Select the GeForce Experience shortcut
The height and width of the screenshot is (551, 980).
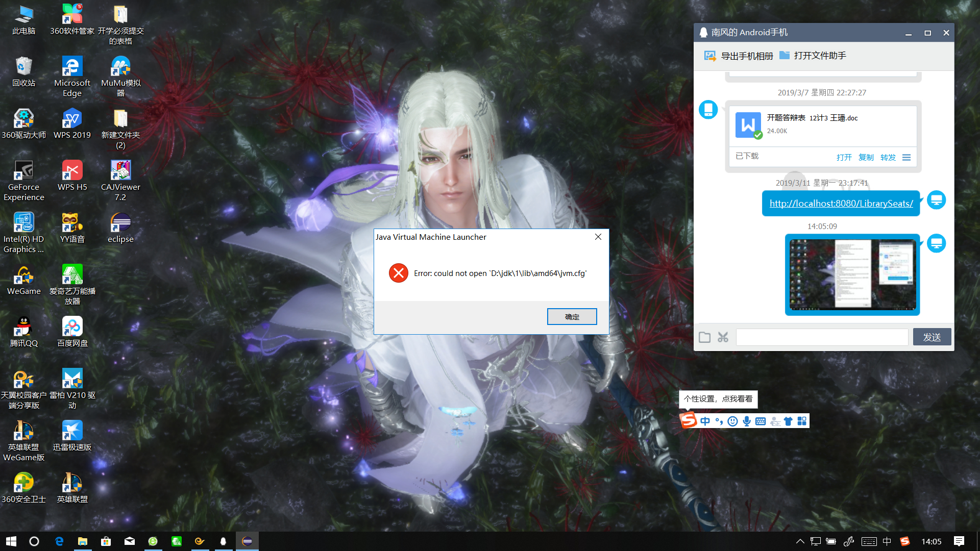(24, 181)
